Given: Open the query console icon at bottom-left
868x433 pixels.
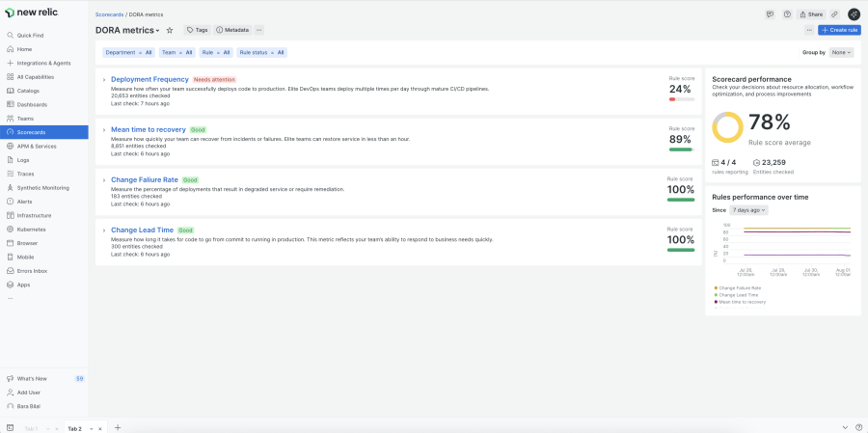Looking at the screenshot, I should click(x=10, y=428).
